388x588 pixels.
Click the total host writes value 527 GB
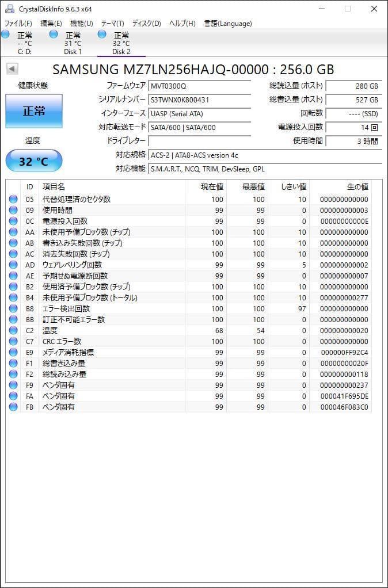point(354,100)
